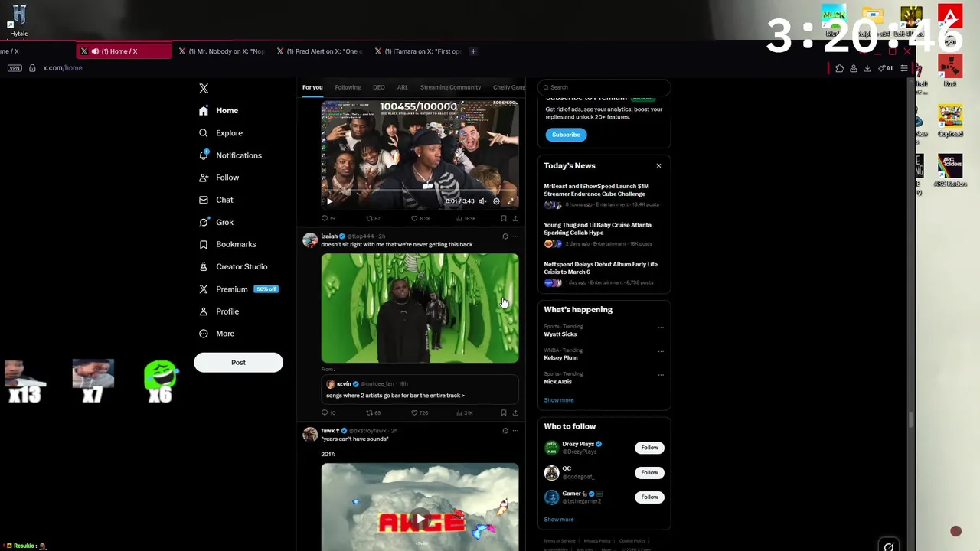The width and height of the screenshot is (980, 551).
Task: Click the X logo above the sidebar
Action: [x=204, y=89]
